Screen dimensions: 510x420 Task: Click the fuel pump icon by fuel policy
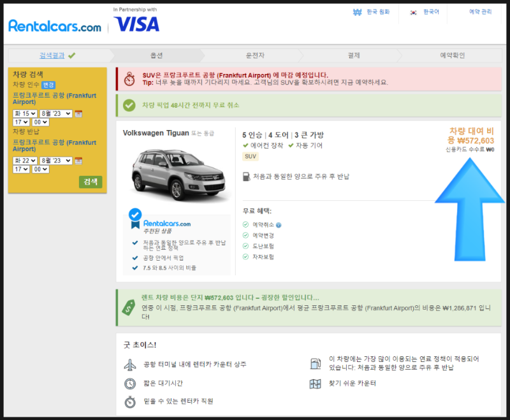tap(246, 177)
